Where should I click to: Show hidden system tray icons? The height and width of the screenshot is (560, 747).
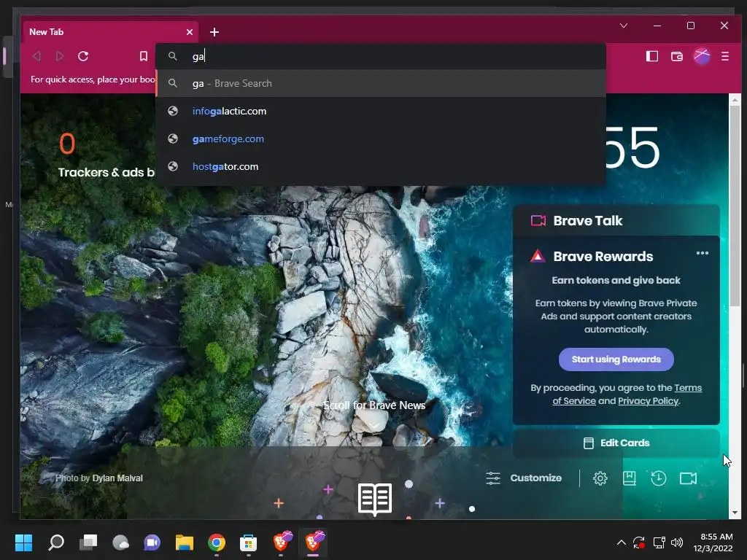pyautogui.click(x=622, y=542)
